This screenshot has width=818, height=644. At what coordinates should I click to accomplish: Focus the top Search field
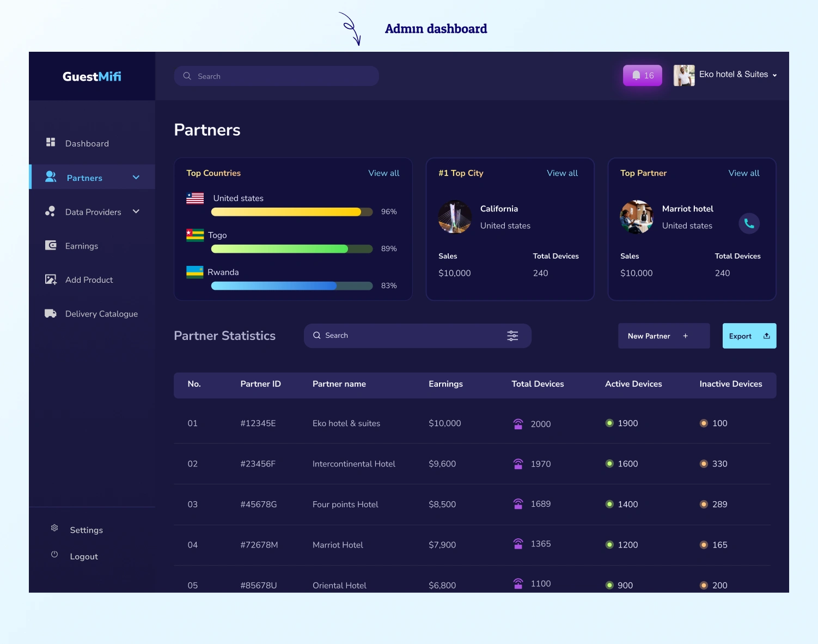(x=277, y=76)
